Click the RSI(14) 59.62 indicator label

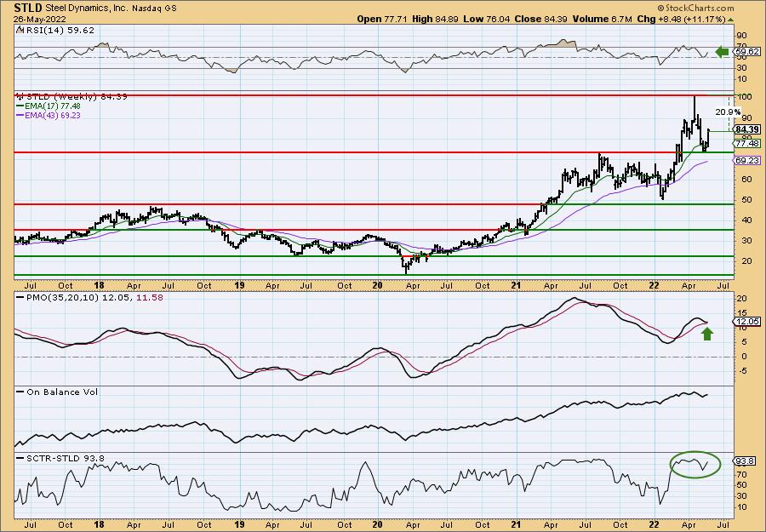(59, 30)
